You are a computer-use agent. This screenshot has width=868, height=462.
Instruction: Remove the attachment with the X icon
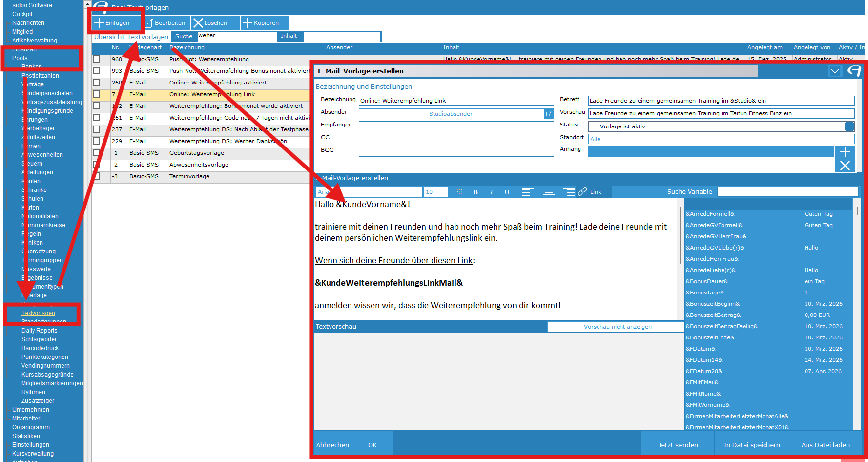[x=845, y=166]
